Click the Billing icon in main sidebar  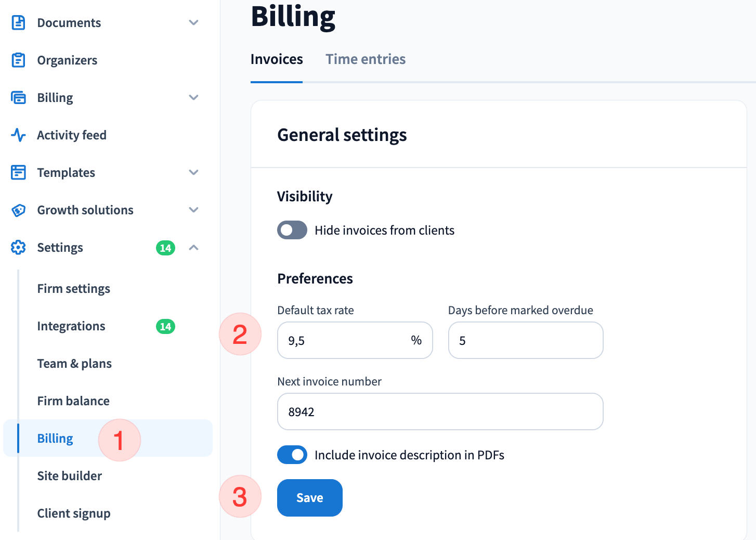click(x=19, y=98)
